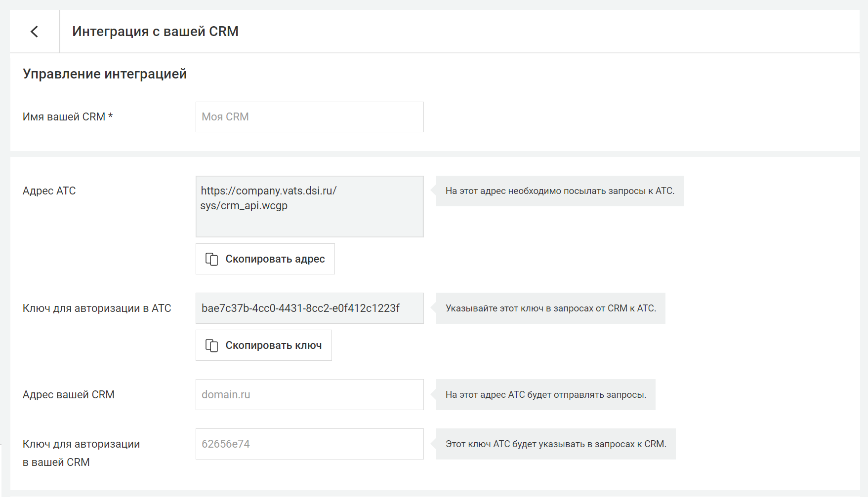Image resolution: width=868 pixels, height=497 pixels.
Task: Click the 'Адрес вашей CRM' field label
Action: [69, 395]
